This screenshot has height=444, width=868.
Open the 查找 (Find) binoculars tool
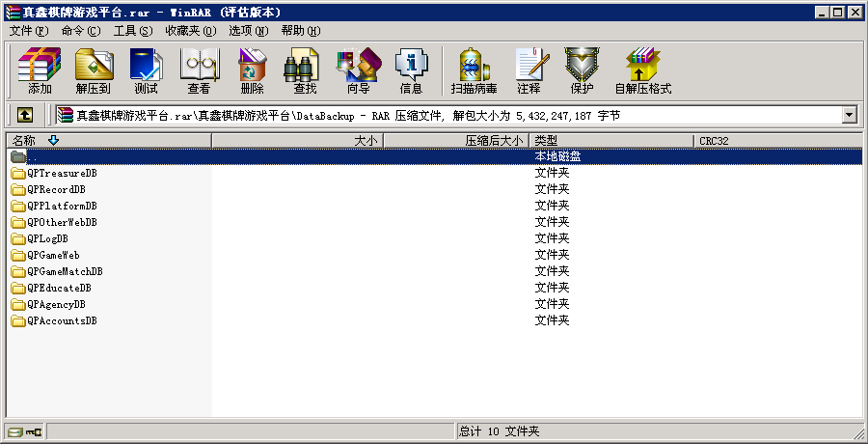305,70
